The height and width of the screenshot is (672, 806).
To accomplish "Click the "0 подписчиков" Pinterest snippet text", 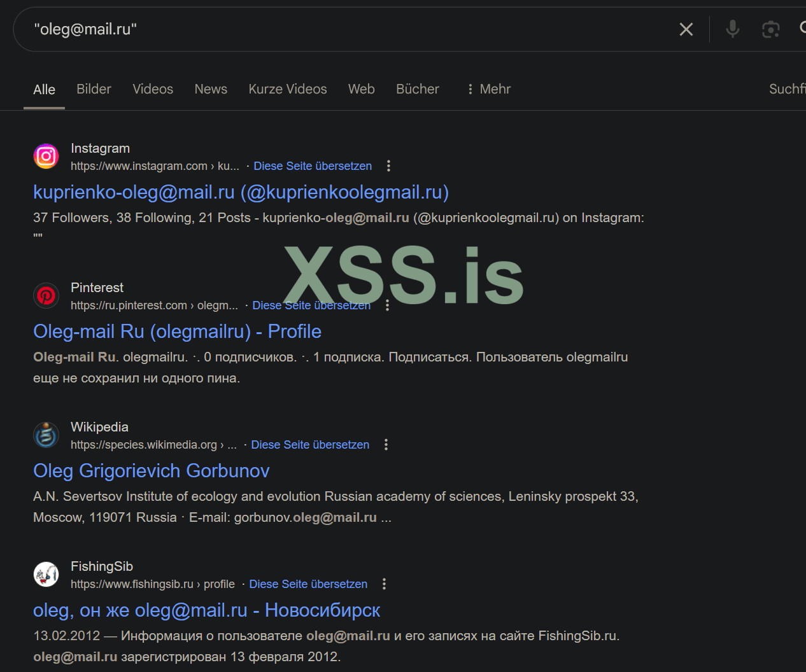I will pos(250,357).
